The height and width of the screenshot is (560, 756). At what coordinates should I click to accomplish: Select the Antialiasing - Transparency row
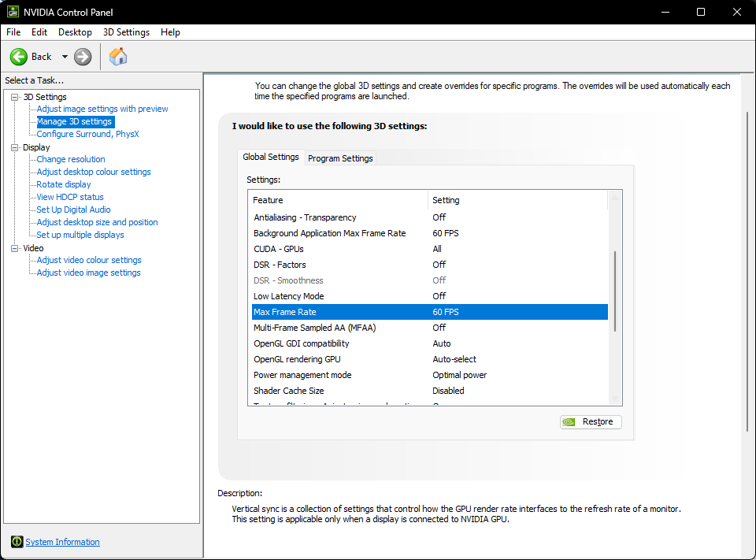click(430, 217)
